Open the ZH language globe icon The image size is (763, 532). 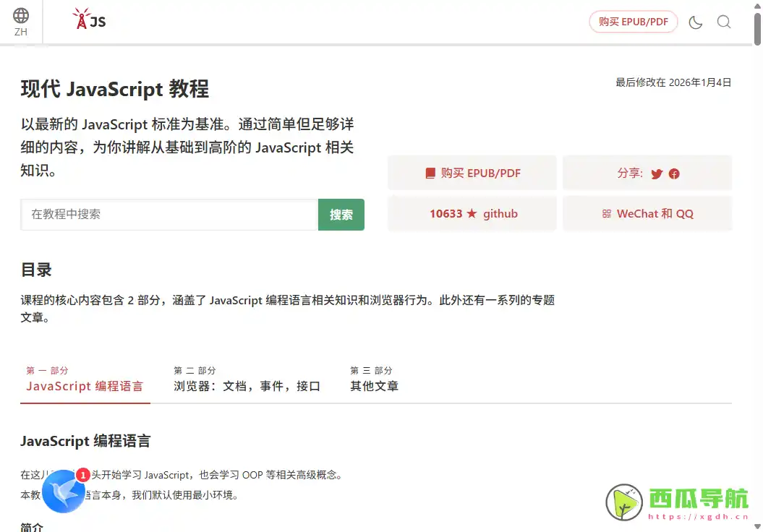(x=20, y=16)
